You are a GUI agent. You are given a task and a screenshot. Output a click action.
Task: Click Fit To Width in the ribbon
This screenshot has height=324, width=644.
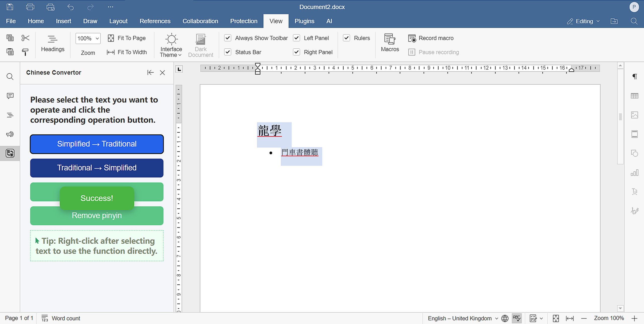coord(127,52)
